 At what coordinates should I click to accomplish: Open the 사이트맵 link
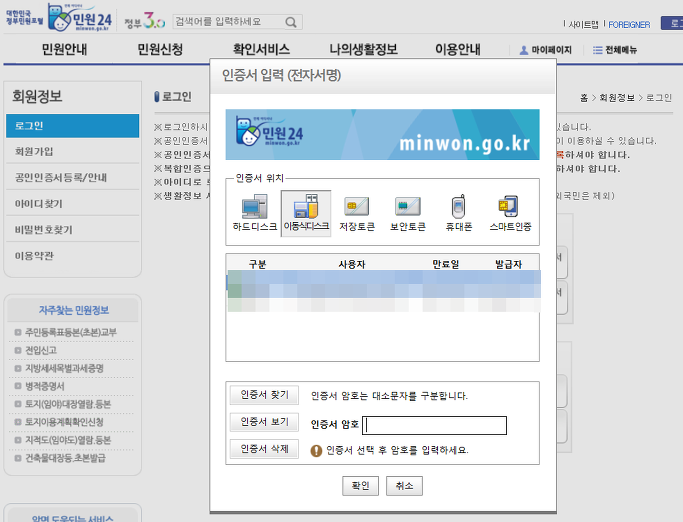coord(583,25)
